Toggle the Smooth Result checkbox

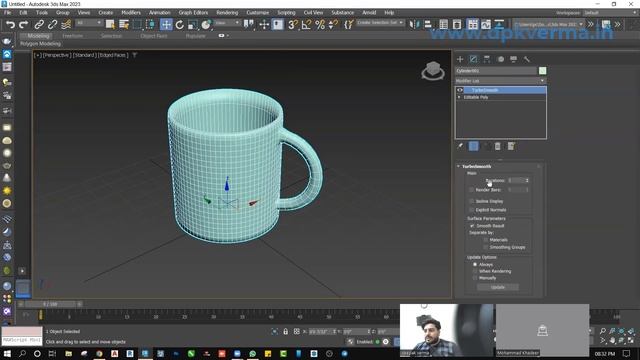pyautogui.click(x=472, y=226)
